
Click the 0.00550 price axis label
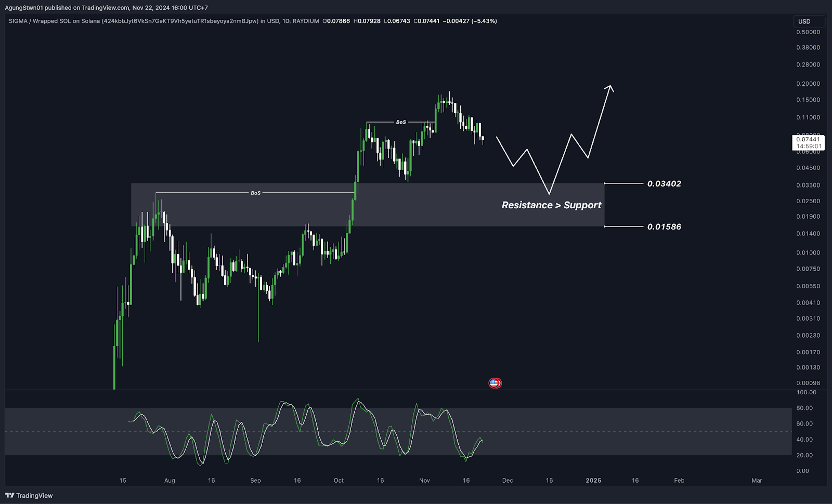pos(808,286)
